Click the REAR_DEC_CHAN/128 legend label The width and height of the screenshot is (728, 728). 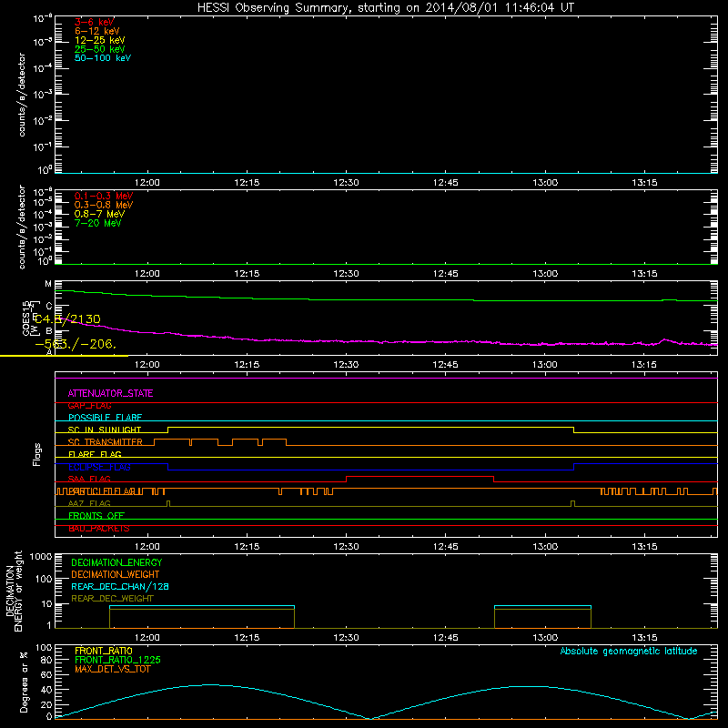pos(120,587)
